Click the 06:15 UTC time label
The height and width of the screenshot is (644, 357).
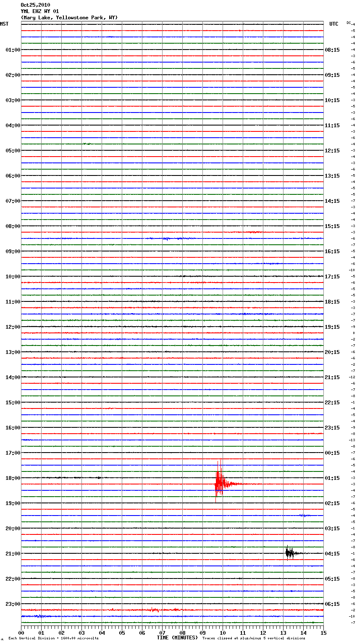(x=332, y=604)
